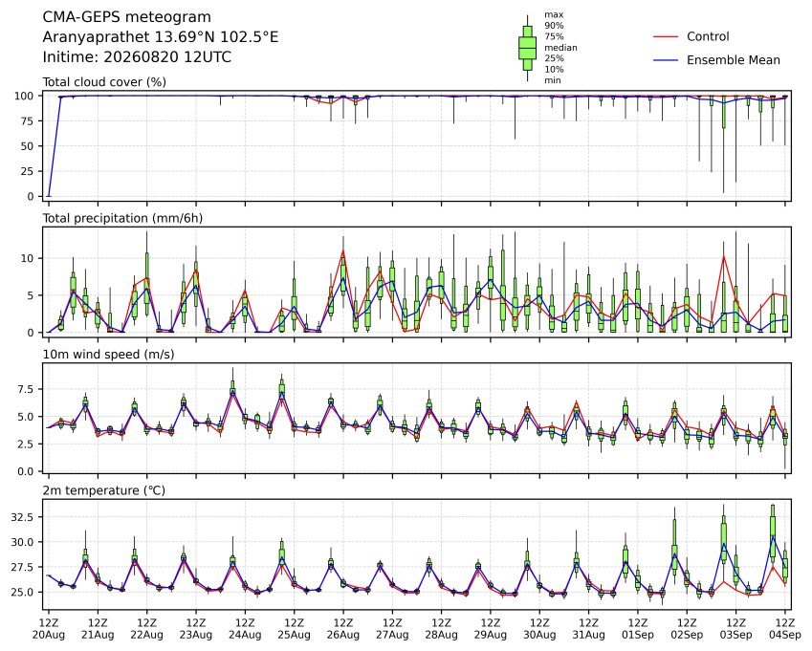This screenshot has height=651, width=812.
Task: Click the red Control legend line sample
Action: [666, 36]
